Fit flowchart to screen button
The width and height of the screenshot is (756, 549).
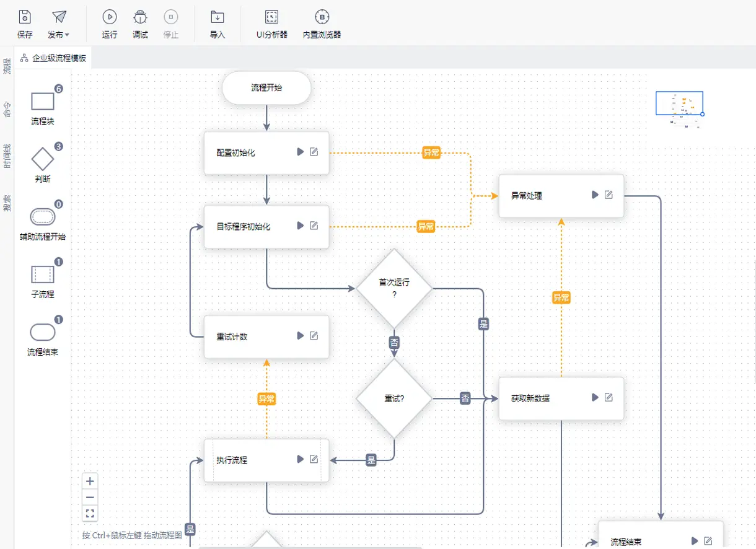90,513
